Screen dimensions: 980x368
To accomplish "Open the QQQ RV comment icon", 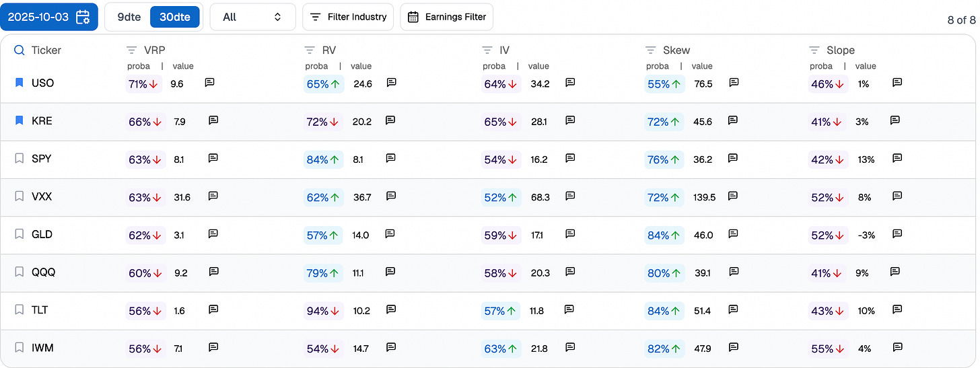I will (x=390, y=271).
